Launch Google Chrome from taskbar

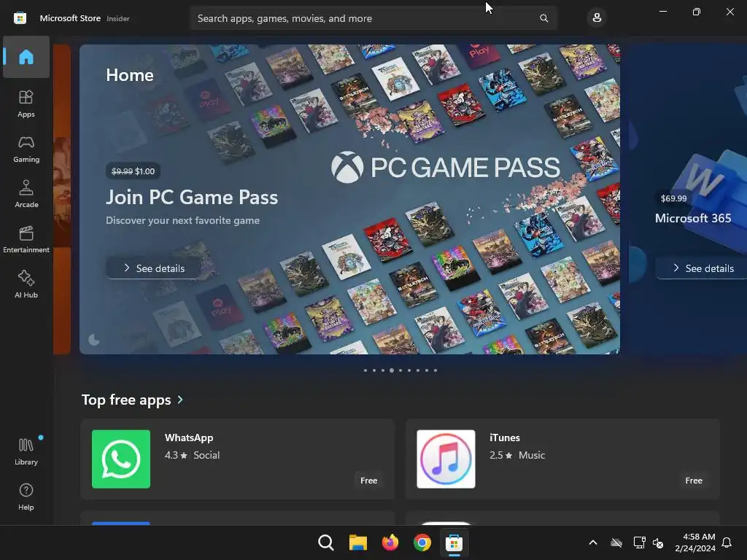click(x=422, y=542)
